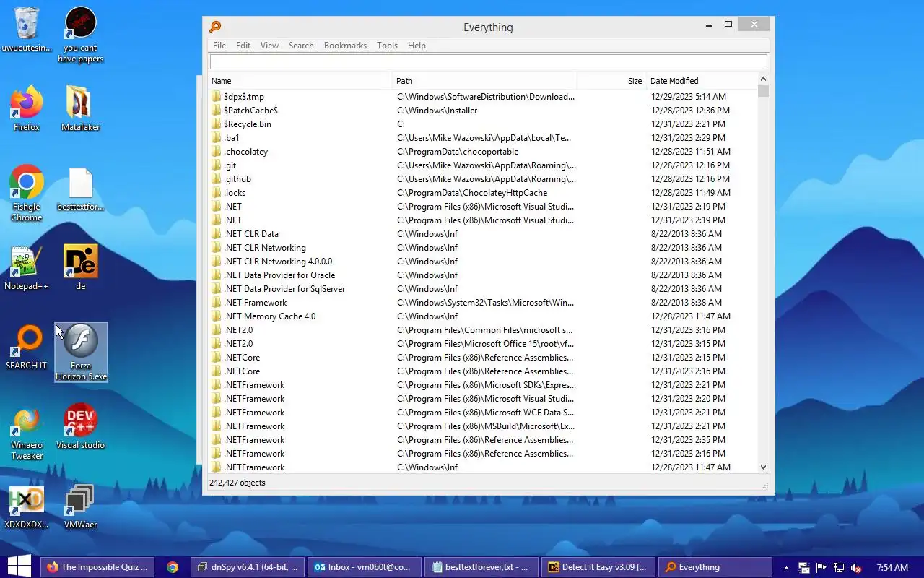Select the '.NET Memory Cache 4.0' row
The height and width of the screenshot is (578, 924).
point(484,316)
